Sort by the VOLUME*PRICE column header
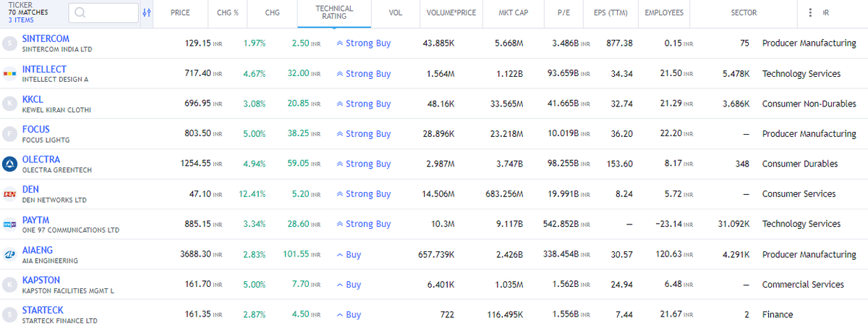The image size is (868, 326). 451,13
